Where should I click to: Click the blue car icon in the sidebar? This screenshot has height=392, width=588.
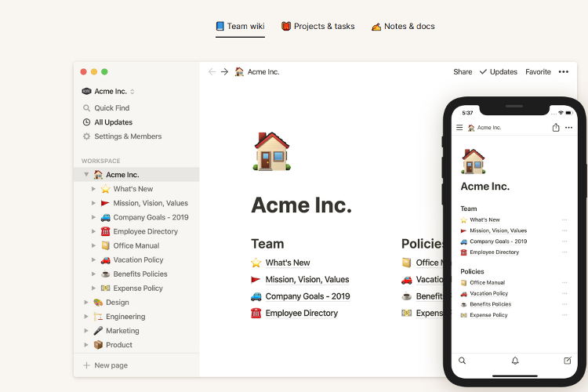[105, 217]
